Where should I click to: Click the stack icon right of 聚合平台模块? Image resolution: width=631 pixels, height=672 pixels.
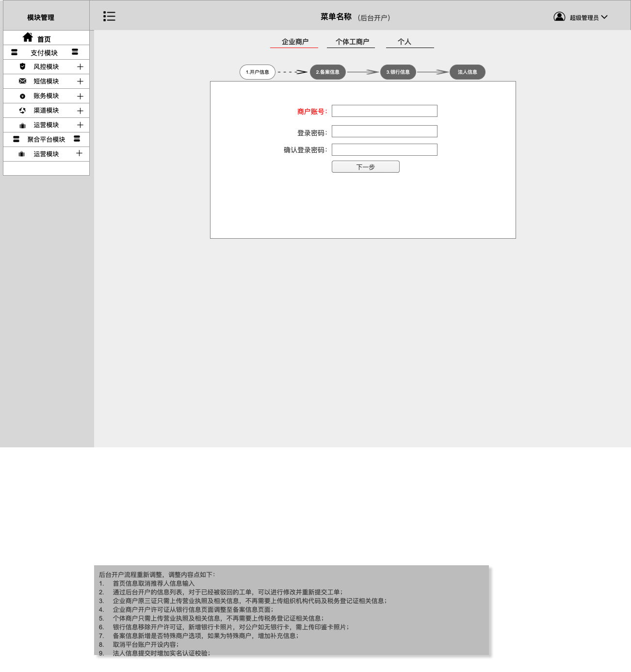pos(77,139)
